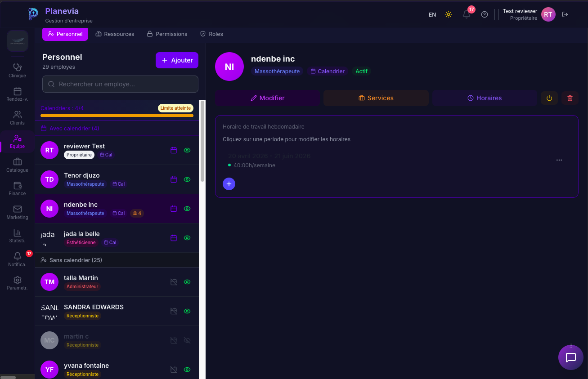Image resolution: width=588 pixels, height=379 pixels.
Task: Select employee SANDRA EDWARDS
Action: coord(117,311)
